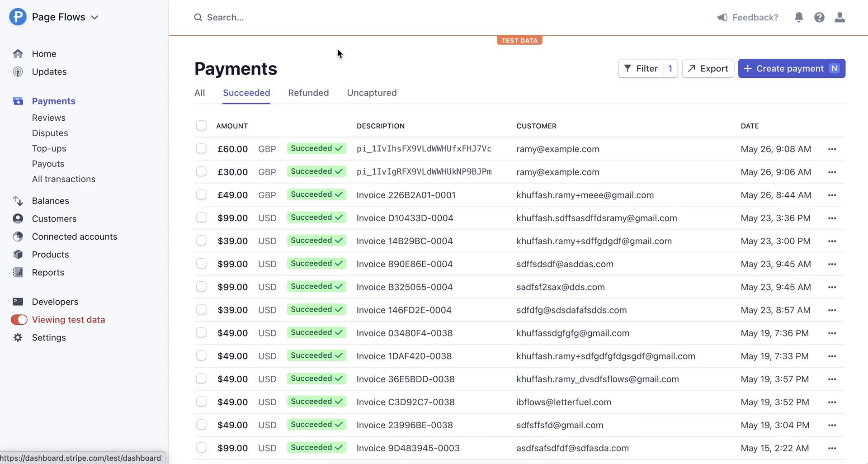This screenshot has height=464, width=868.
Task: Select the £30.00 payment checkbox
Action: coord(201,172)
